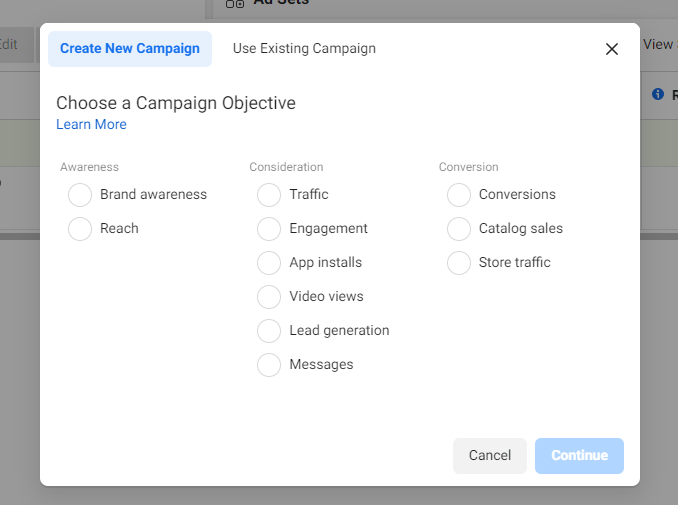Choose Video views objective
The image size is (678, 505).
(269, 297)
